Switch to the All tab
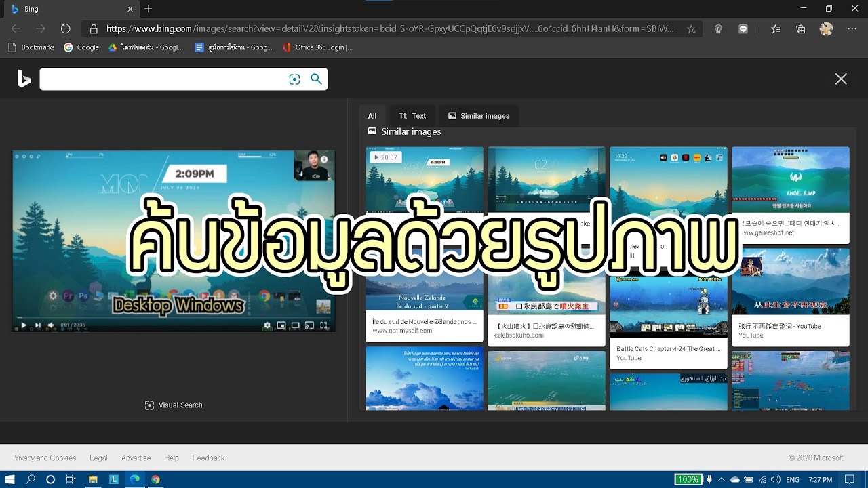Viewport: 868px width, 488px height. point(372,116)
